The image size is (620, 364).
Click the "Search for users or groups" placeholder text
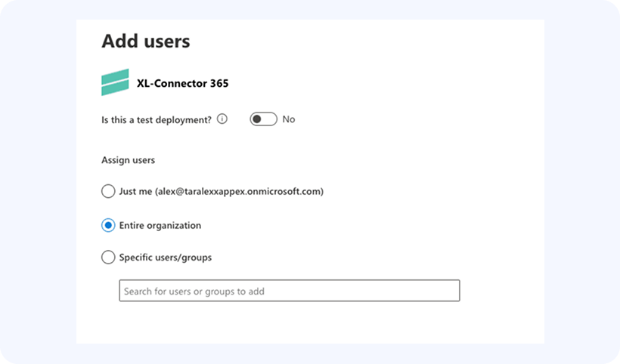click(194, 291)
